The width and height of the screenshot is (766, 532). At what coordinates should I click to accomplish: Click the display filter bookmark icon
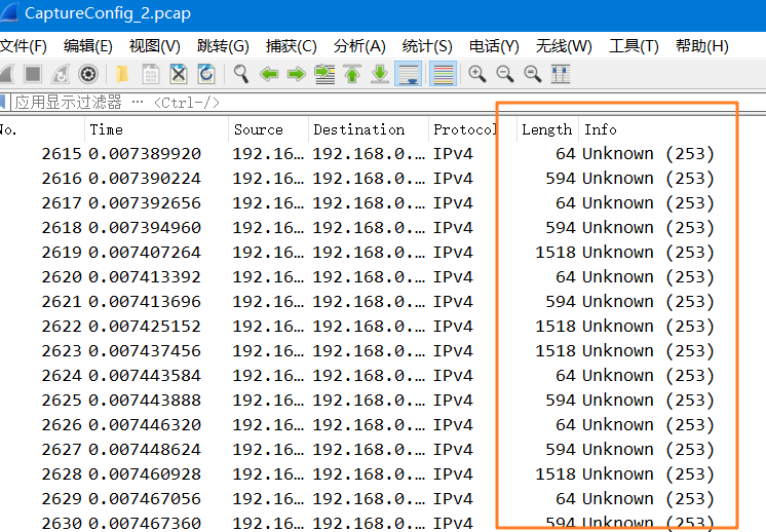(x=2, y=103)
